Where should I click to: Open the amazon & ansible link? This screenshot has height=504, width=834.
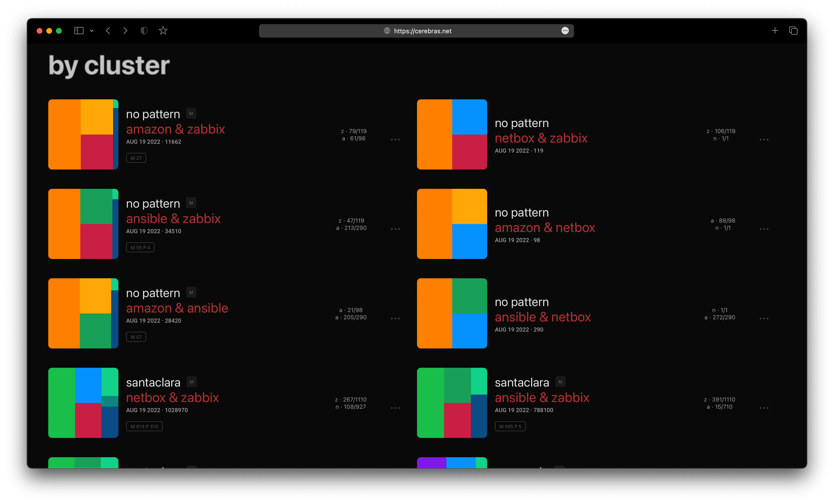click(177, 308)
